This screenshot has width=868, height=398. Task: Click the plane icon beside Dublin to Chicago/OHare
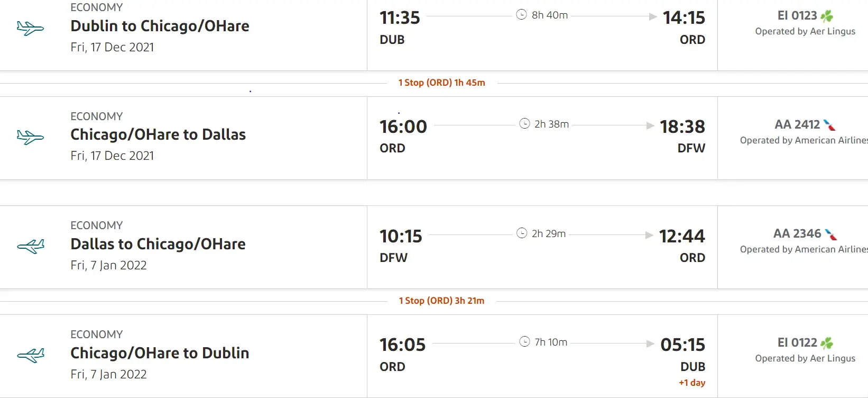click(x=30, y=28)
